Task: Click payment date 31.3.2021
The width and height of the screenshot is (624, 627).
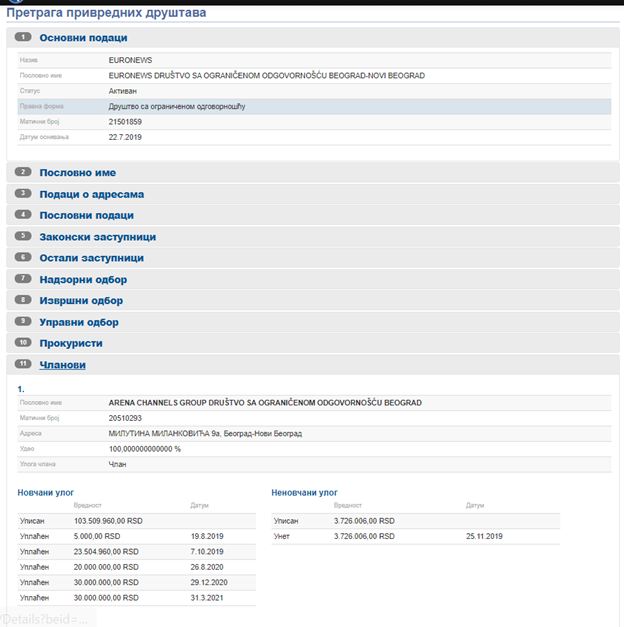Action: tap(207, 598)
